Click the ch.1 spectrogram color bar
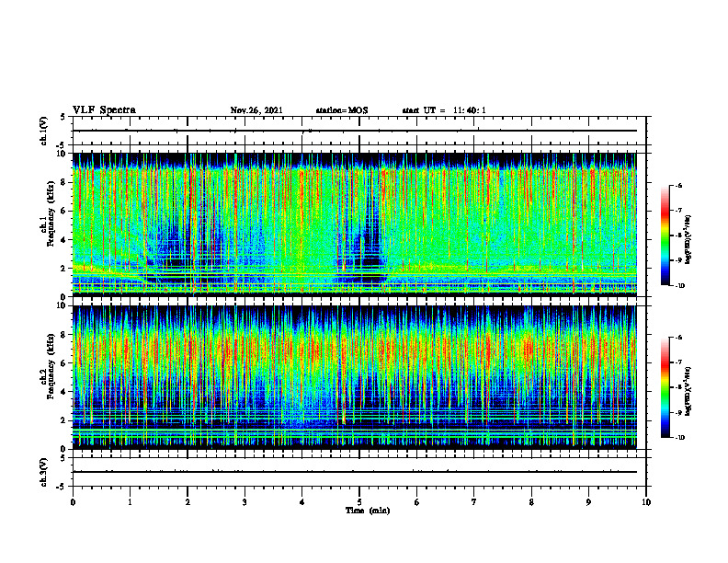Viewport: 728px width, 563px height. [665, 236]
